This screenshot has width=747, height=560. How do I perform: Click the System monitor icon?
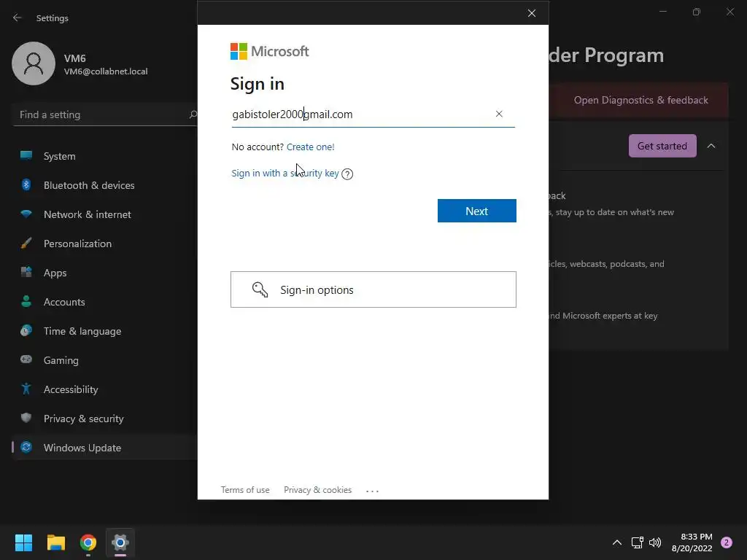tap(26, 155)
